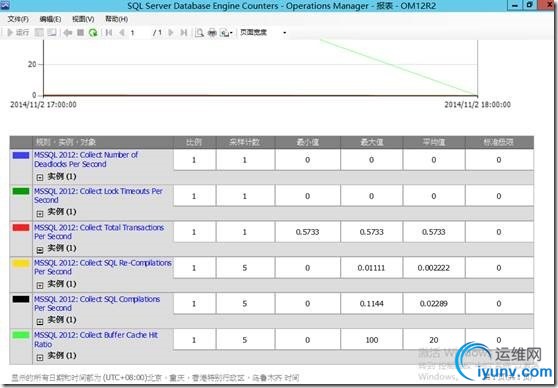Click black swatch for SQL Compilations row
Image resolution: width=558 pixels, height=388 pixels.
(21, 299)
